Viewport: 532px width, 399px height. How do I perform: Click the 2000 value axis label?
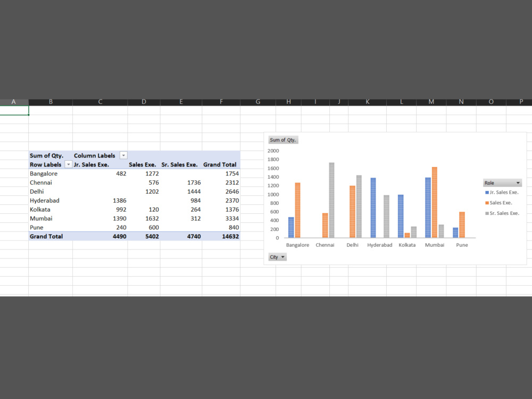[x=273, y=151]
